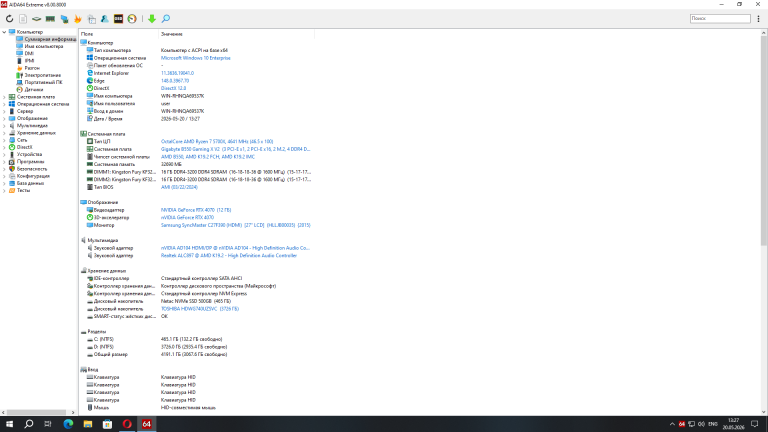
Task: Open Opera browser from taskbar
Action: tap(127, 424)
